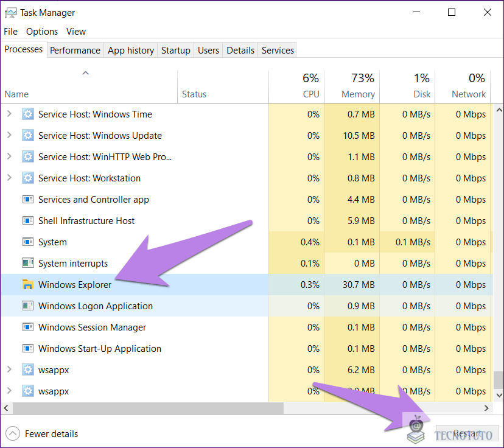Open the Options menu
Image resolution: width=504 pixels, height=448 pixels.
click(42, 32)
